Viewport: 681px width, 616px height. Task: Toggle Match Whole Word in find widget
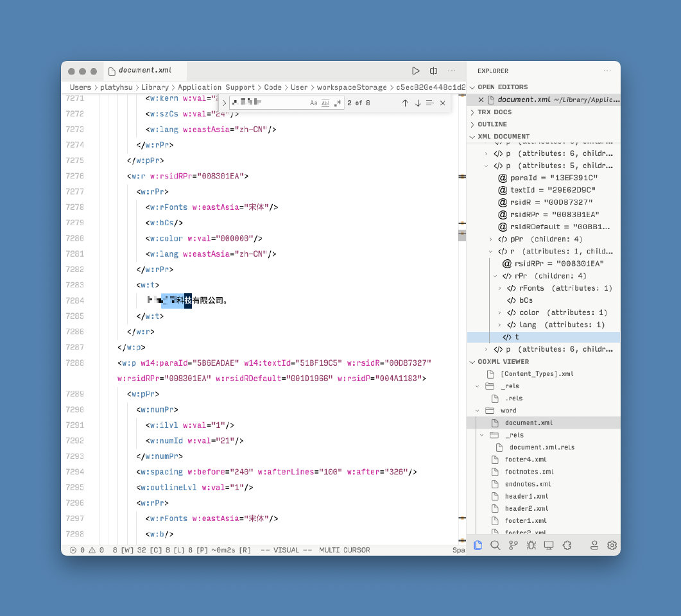[x=325, y=103]
